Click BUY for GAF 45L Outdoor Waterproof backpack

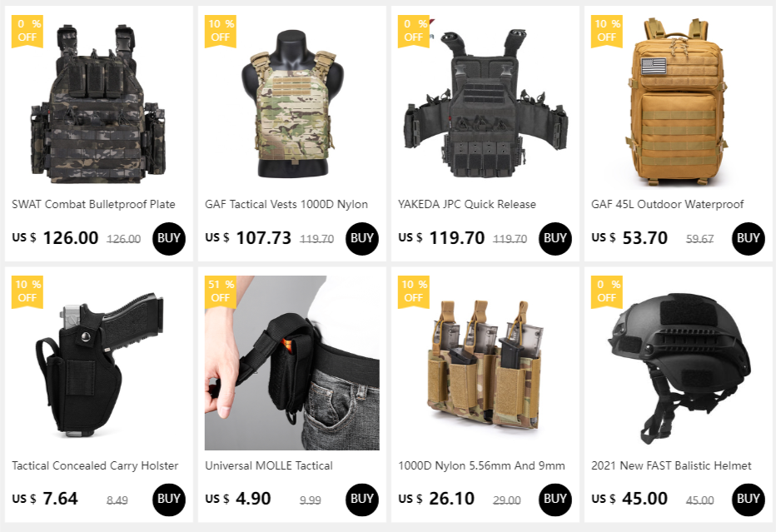[x=748, y=239]
